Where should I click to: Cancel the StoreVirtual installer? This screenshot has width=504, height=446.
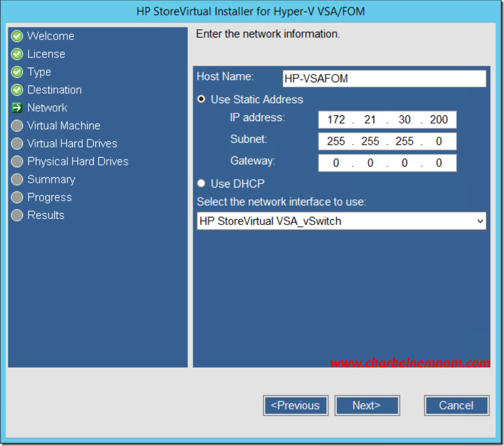tap(456, 405)
